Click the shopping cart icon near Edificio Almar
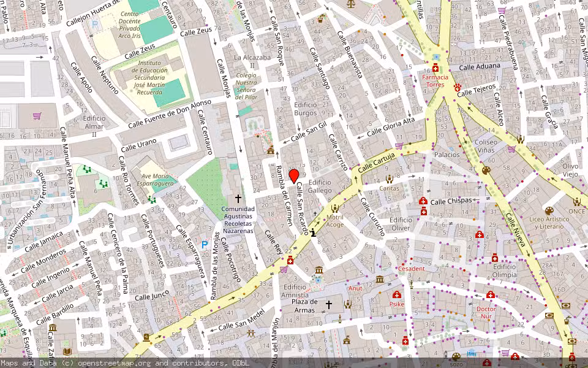The width and height of the screenshot is (588, 368). [37, 115]
